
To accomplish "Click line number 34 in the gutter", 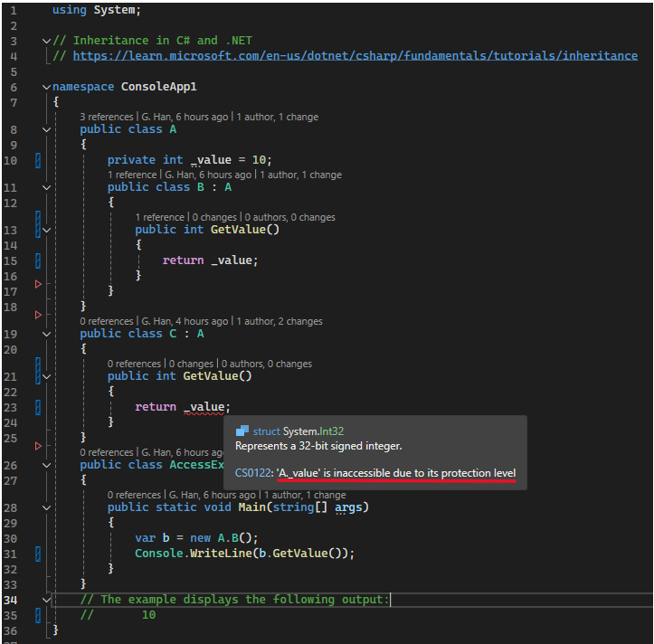I will 11,600.
